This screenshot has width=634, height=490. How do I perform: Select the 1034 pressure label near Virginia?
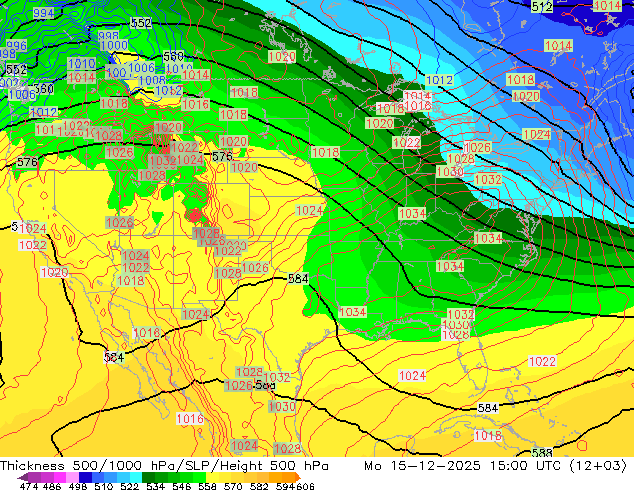tap(488, 238)
